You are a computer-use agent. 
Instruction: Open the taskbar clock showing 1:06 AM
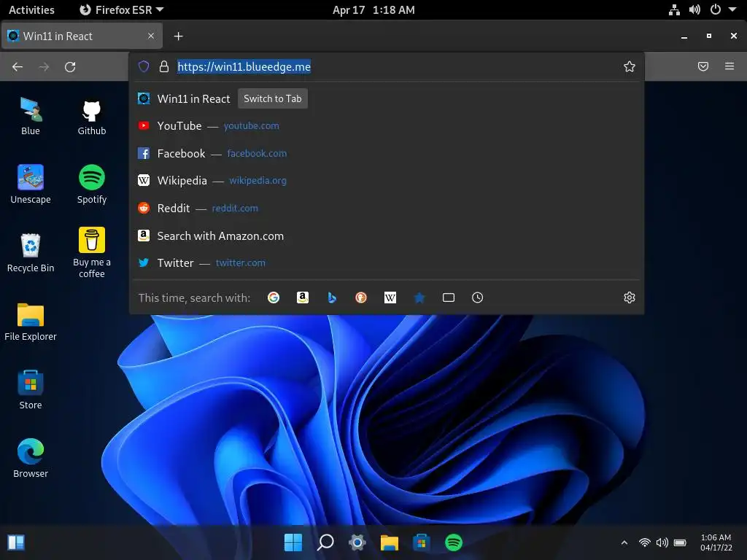716,542
